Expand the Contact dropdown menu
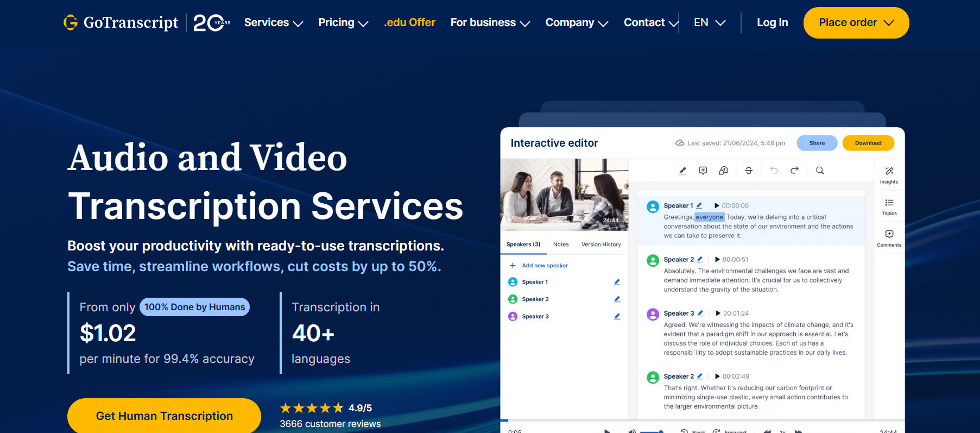The image size is (980, 433). (651, 22)
